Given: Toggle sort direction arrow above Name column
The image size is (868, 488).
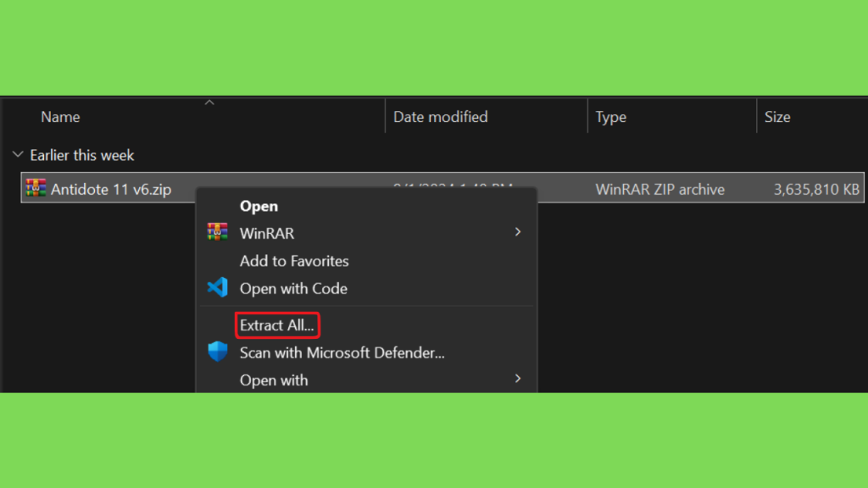Looking at the screenshot, I should click(209, 103).
